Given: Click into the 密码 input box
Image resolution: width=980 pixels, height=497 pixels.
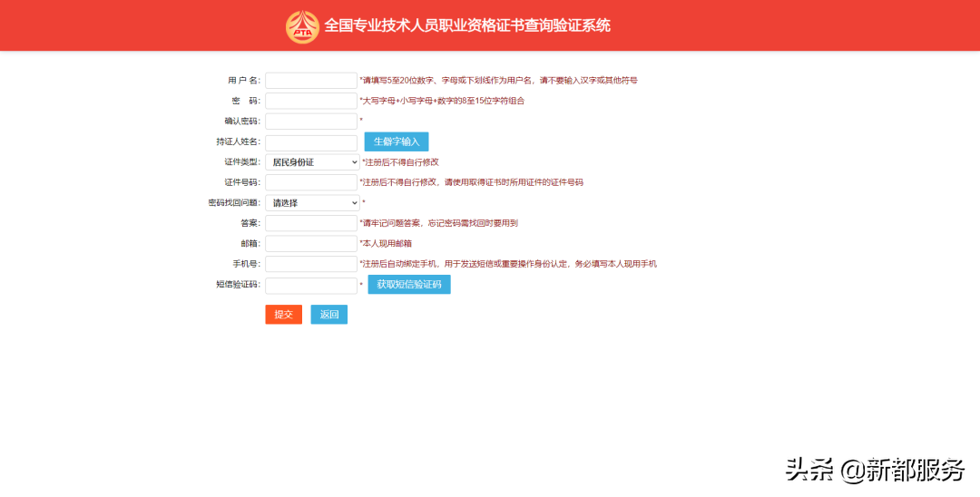Looking at the screenshot, I should click(311, 101).
